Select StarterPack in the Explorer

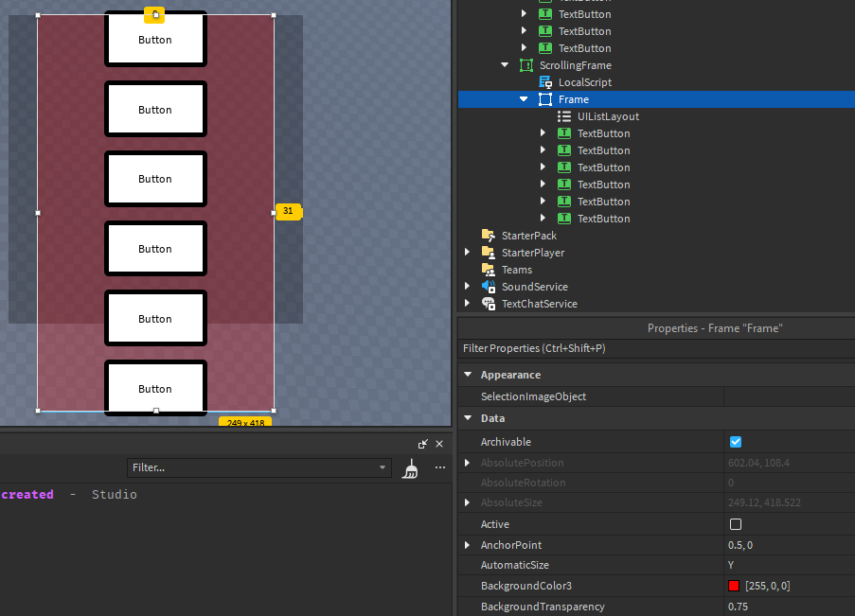pyautogui.click(x=529, y=235)
